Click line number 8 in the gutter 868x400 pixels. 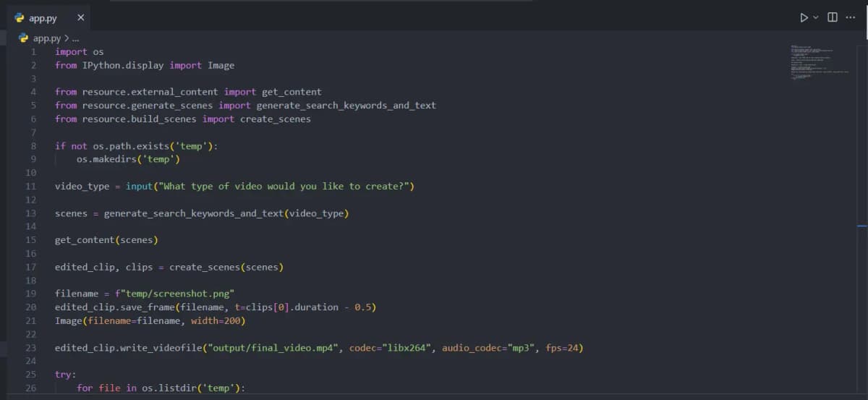tap(33, 146)
